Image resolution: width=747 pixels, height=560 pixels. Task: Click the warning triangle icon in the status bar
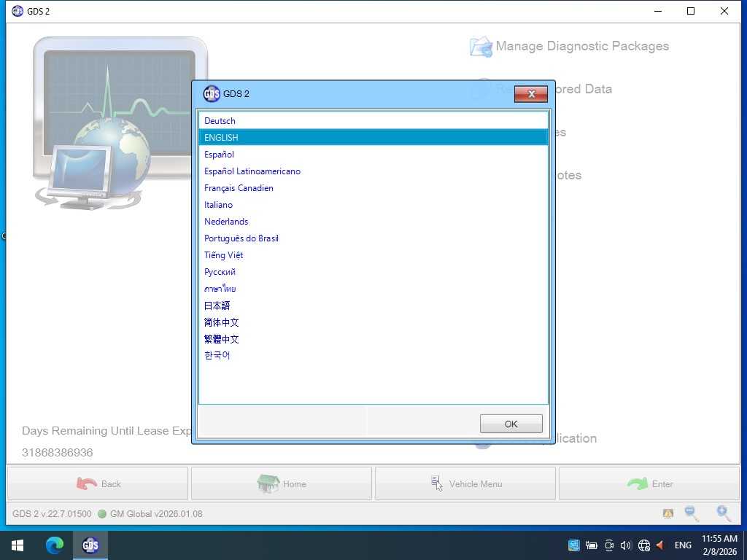667,513
